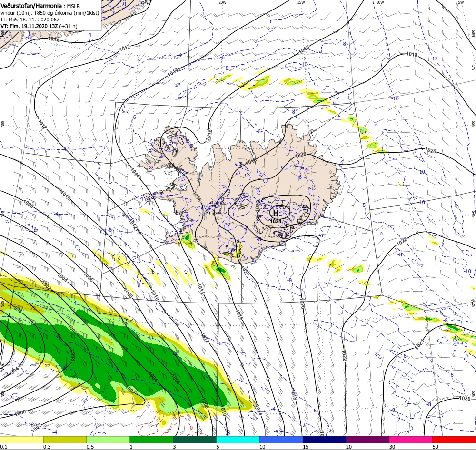
Task: Click the 15W longitude label
Action: 301,2
